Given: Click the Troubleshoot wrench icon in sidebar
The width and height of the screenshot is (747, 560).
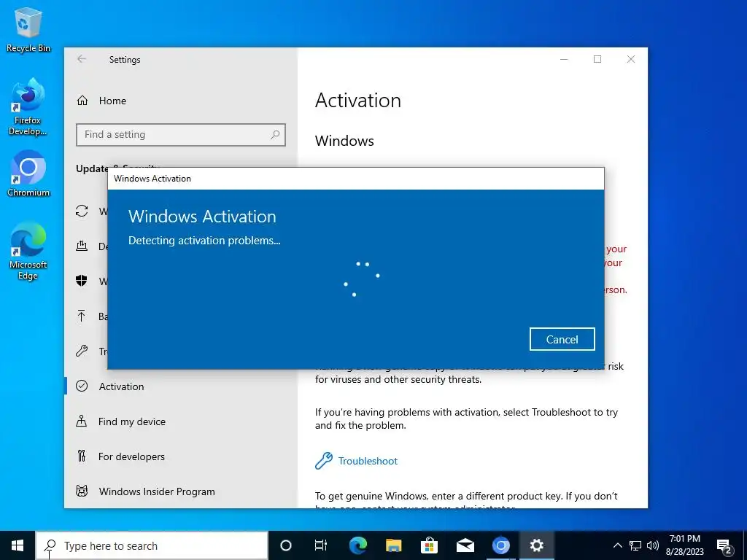Looking at the screenshot, I should pos(82,351).
